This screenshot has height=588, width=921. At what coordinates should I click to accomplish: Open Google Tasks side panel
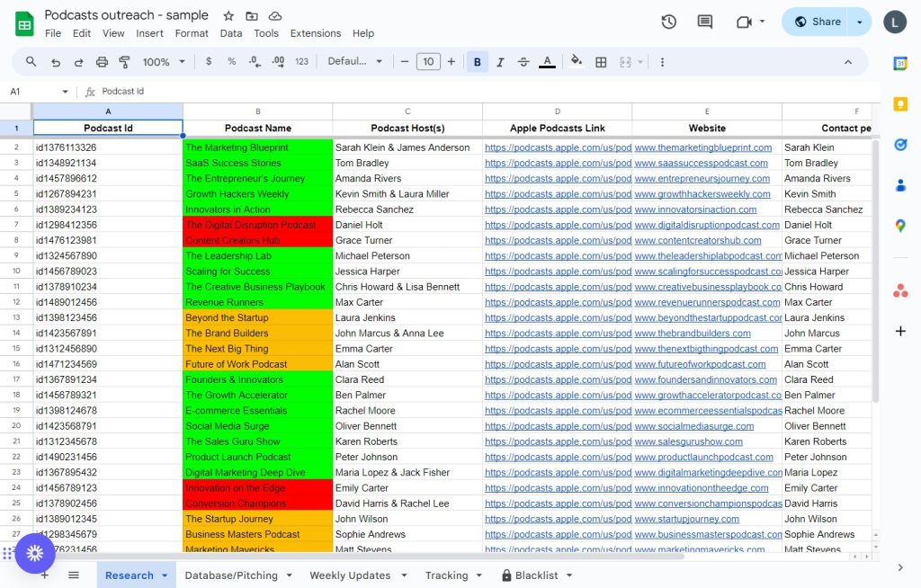pos(899,145)
